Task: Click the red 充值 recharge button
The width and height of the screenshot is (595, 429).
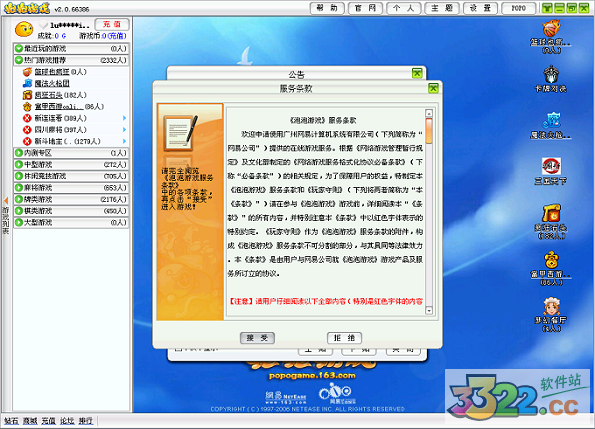Action: click(x=112, y=24)
